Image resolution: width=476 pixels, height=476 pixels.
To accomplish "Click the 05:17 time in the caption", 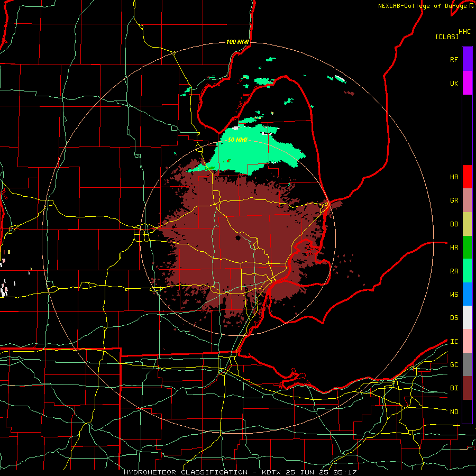I will (x=344, y=472).
